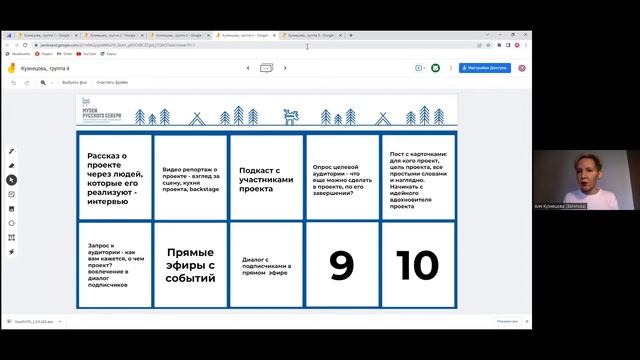Close the Кузнецова группа 4 browser tab
640x360 pixels.
(x=274, y=36)
